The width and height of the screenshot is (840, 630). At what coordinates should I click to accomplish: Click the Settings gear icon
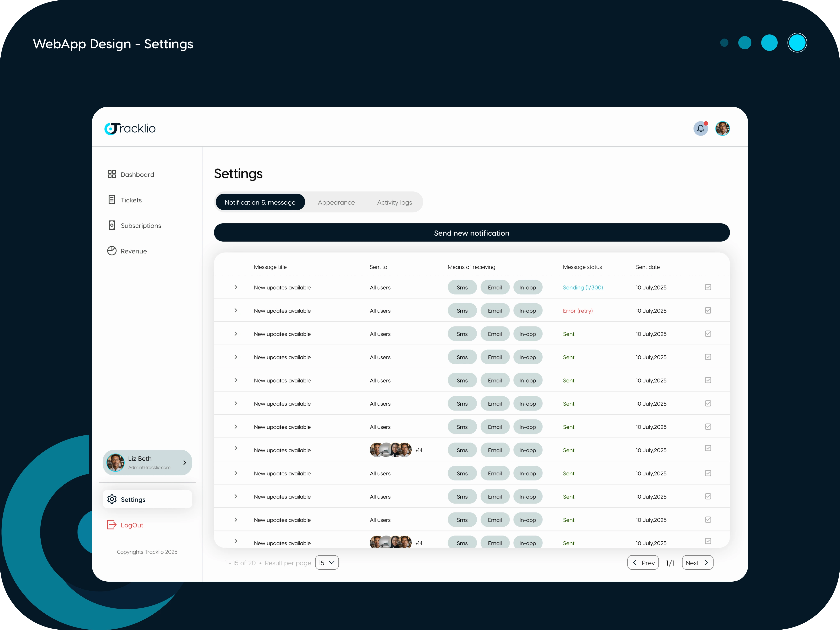coord(112,499)
